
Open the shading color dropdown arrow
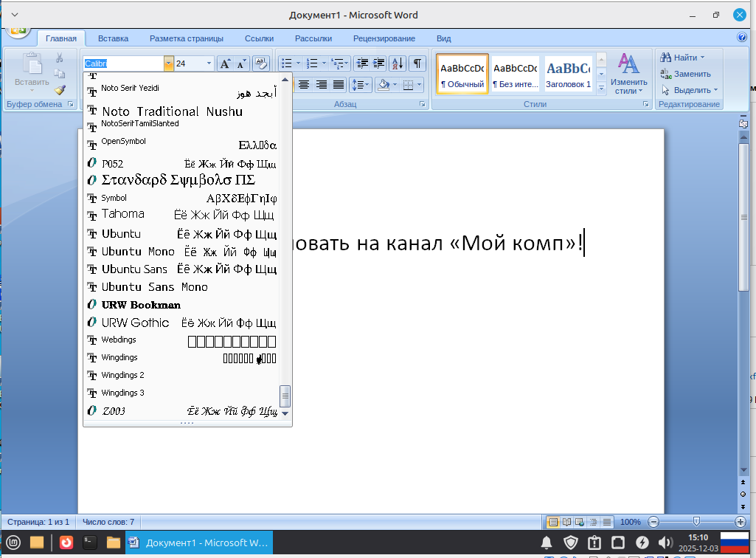tap(395, 85)
